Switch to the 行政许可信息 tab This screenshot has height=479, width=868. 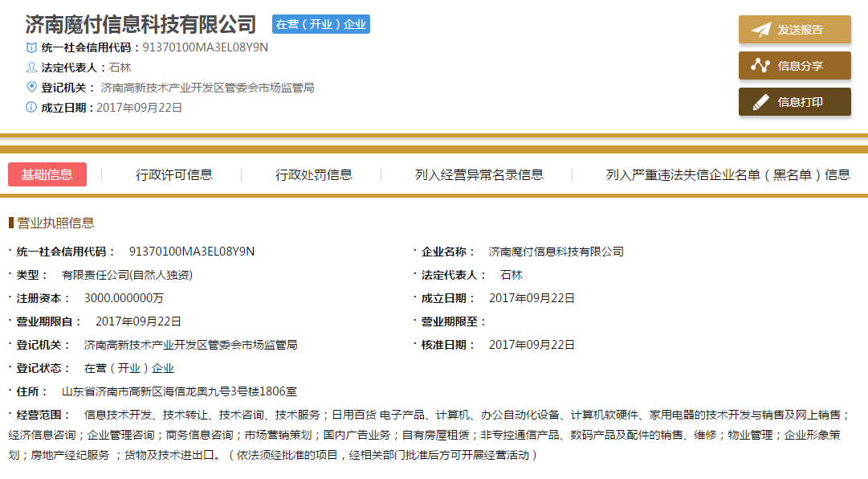click(174, 174)
